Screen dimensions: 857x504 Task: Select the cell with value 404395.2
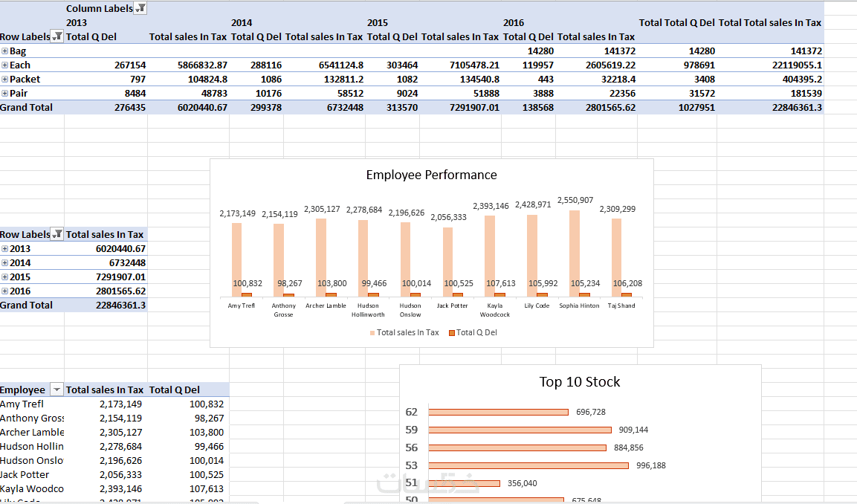click(x=770, y=80)
